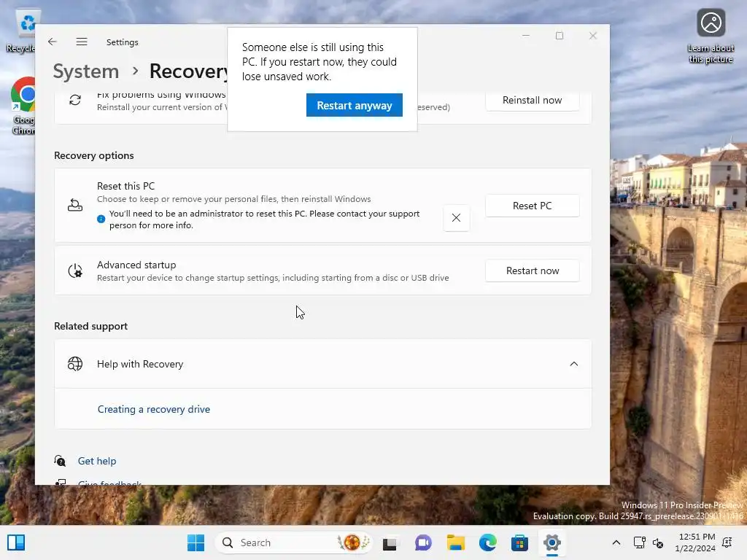Select the Google Chrome desktop shortcut
Image resolution: width=747 pixels, height=560 pixels.
click(x=23, y=106)
